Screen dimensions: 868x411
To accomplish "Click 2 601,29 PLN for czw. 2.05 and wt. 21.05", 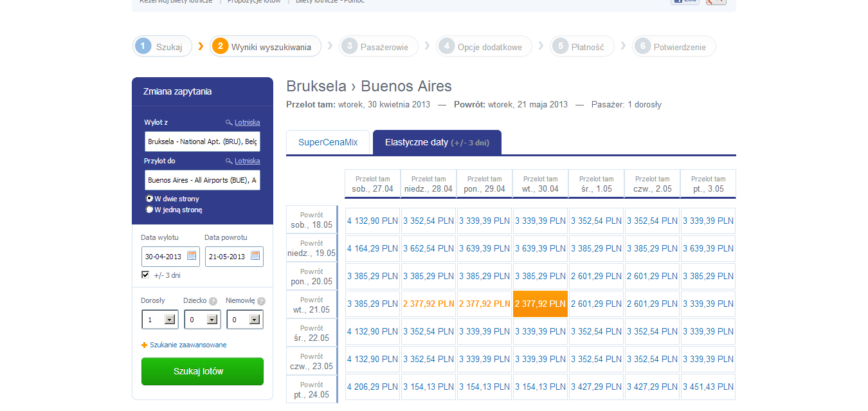I will coord(653,304).
